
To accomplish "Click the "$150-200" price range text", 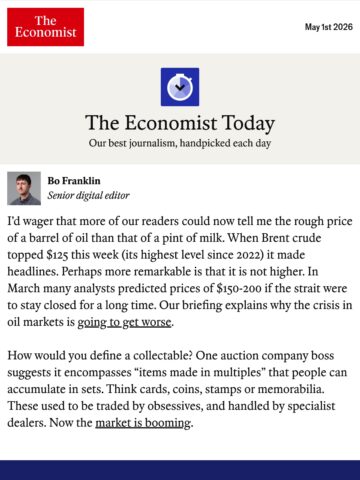I will (x=239, y=288).
